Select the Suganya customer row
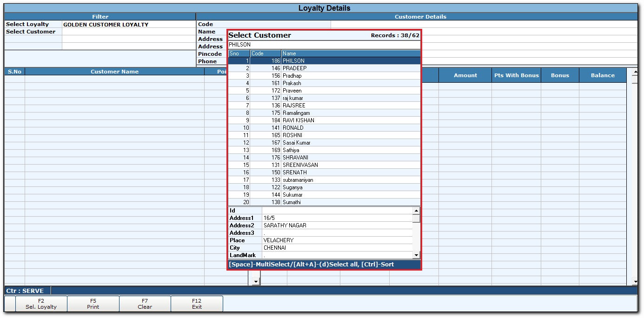Image resolution: width=644 pixels, height=318 pixels. coord(324,187)
